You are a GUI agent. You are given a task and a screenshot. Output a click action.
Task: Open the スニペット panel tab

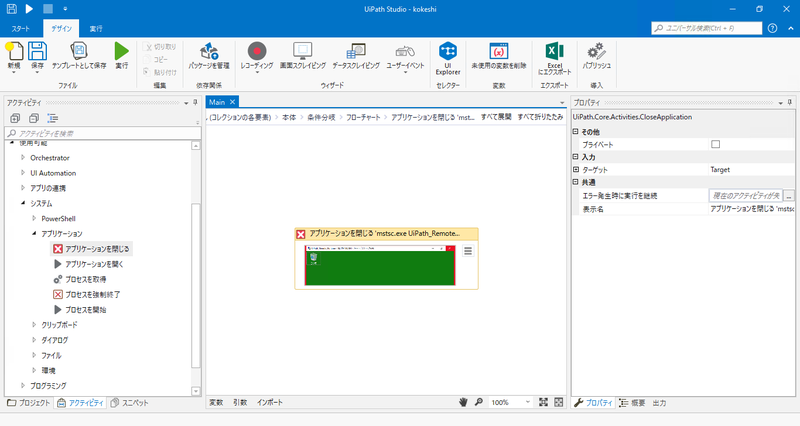[x=130, y=403]
